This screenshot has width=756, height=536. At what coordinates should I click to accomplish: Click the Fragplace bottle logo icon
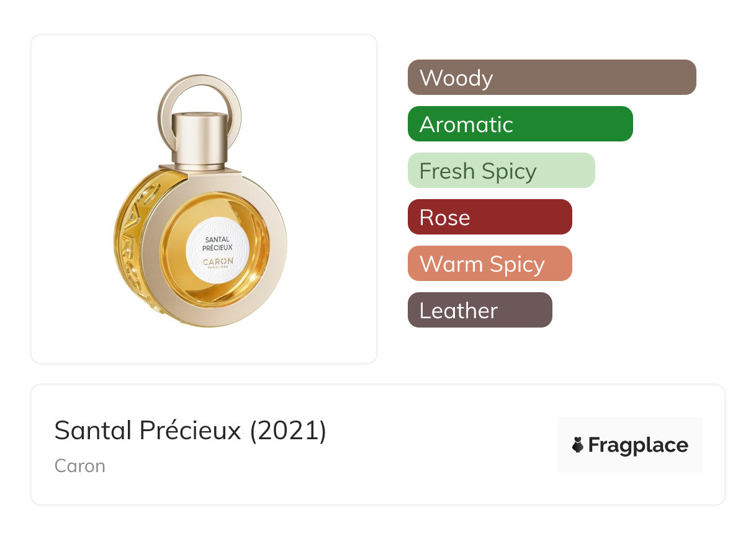(577, 445)
